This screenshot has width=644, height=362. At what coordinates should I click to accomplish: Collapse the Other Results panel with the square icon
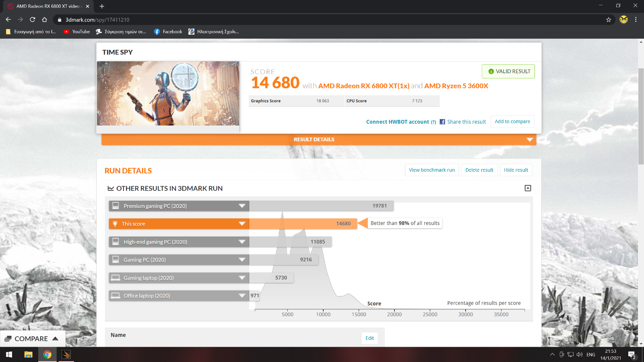pyautogui.click(x=528, y=188)
